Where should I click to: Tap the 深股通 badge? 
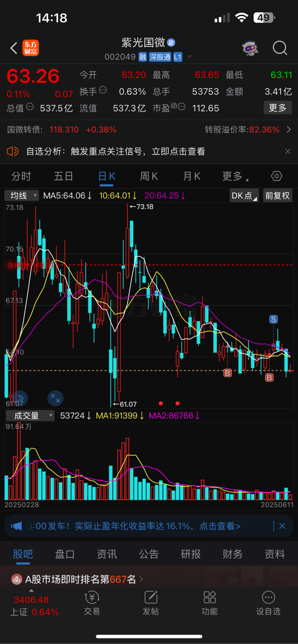point(160,57)
